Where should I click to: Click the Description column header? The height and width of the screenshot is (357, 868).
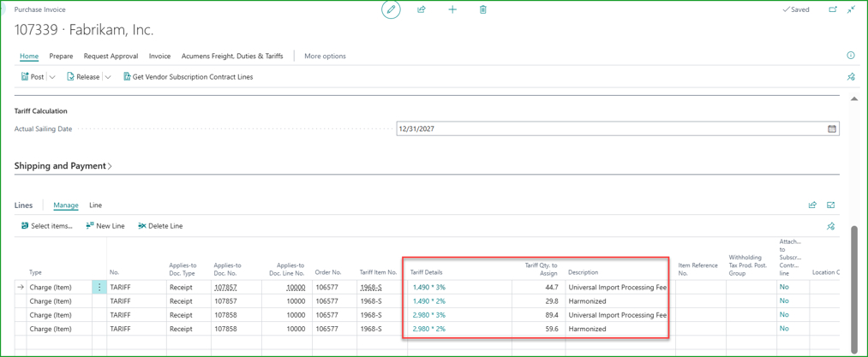pos(584,272)
